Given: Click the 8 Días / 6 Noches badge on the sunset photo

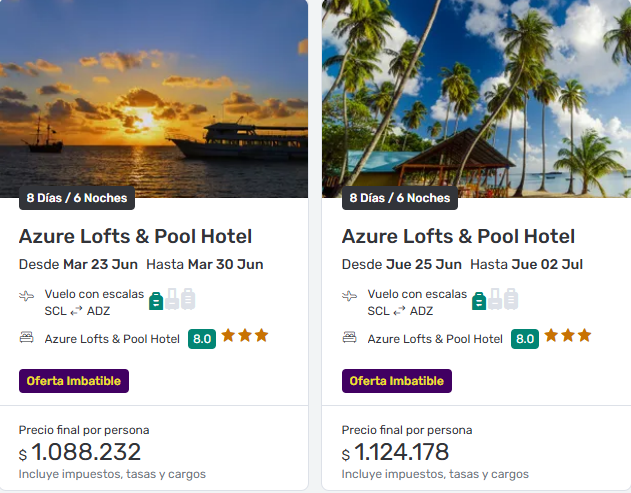Looking at the screenshot, I should [77, 198].
